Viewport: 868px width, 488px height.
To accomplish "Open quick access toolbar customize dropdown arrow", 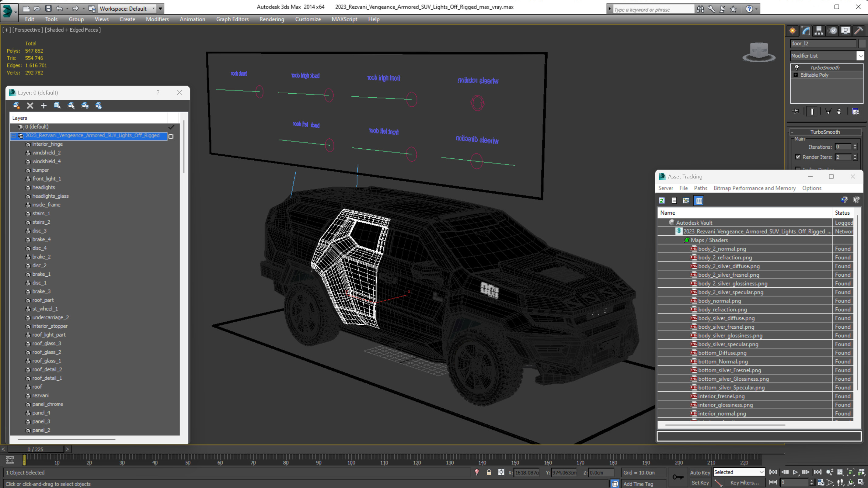I will 160,9.
